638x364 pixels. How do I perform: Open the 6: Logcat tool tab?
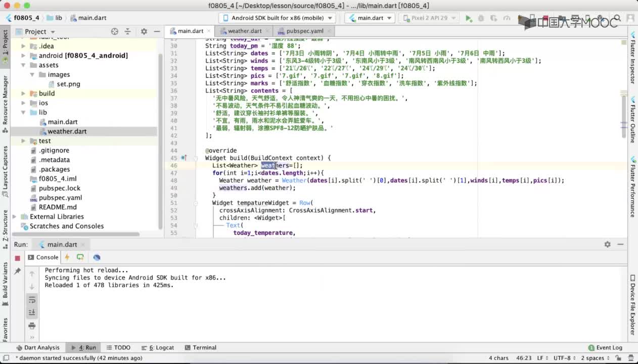click(157, 347)
